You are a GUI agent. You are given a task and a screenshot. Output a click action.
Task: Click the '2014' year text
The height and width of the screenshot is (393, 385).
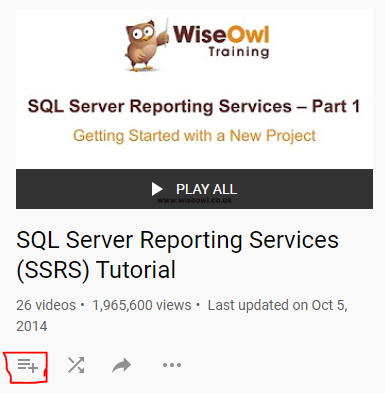[x=32, y=326]
